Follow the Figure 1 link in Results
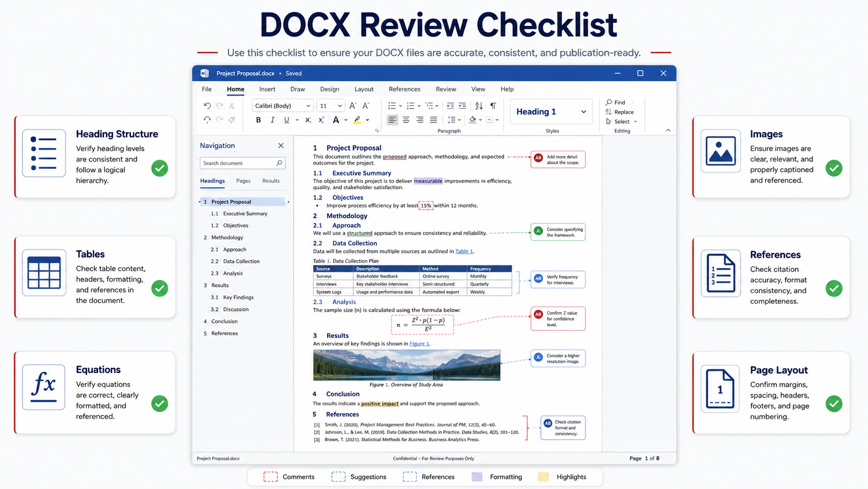The width and height of the screenshot is (868, 489). coord(419,343)
